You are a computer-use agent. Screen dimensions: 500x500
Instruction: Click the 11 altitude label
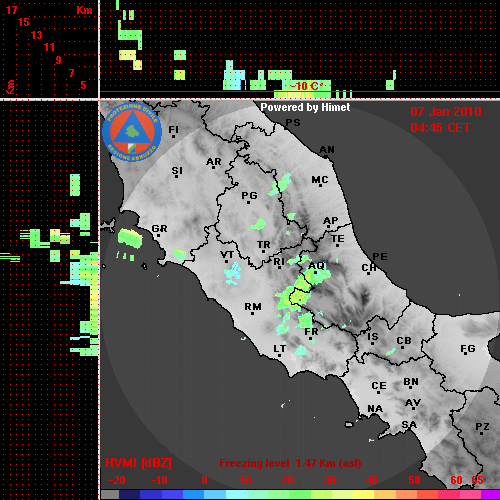coord(49,47)
